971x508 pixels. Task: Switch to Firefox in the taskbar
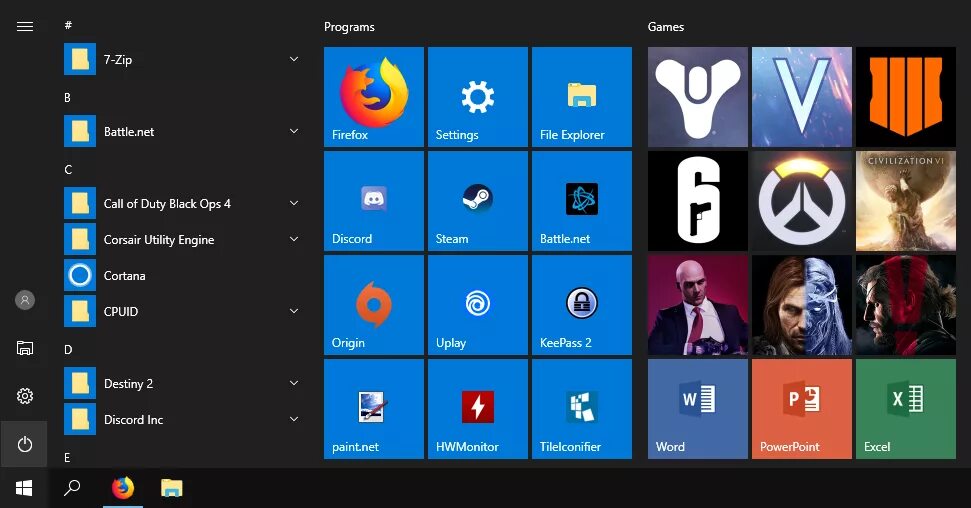[123, 488]
